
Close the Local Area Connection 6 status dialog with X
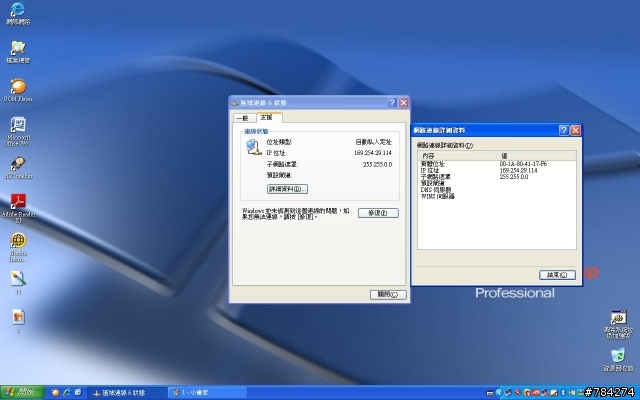403,102
